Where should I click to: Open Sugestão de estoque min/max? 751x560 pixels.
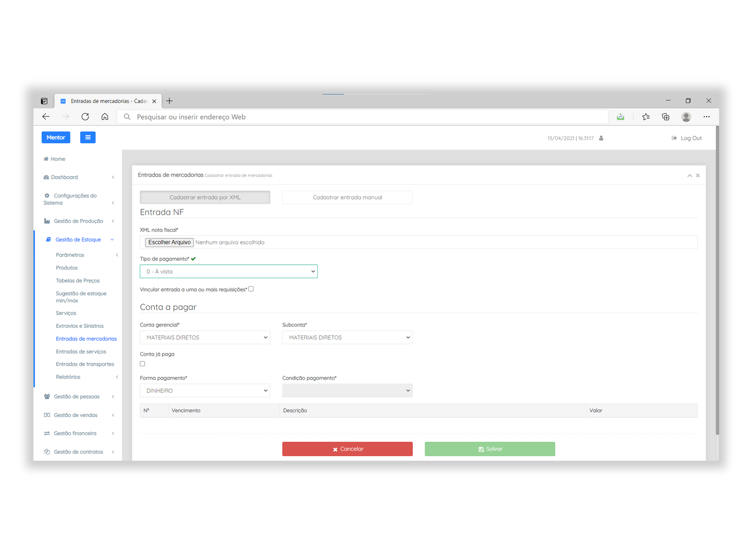[x=81, y=297]
